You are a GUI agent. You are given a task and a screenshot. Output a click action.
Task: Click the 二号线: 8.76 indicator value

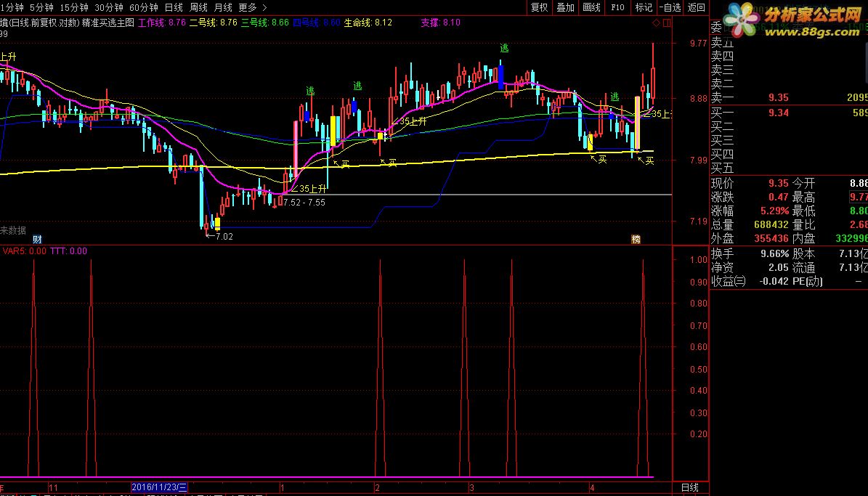point(213,23)
